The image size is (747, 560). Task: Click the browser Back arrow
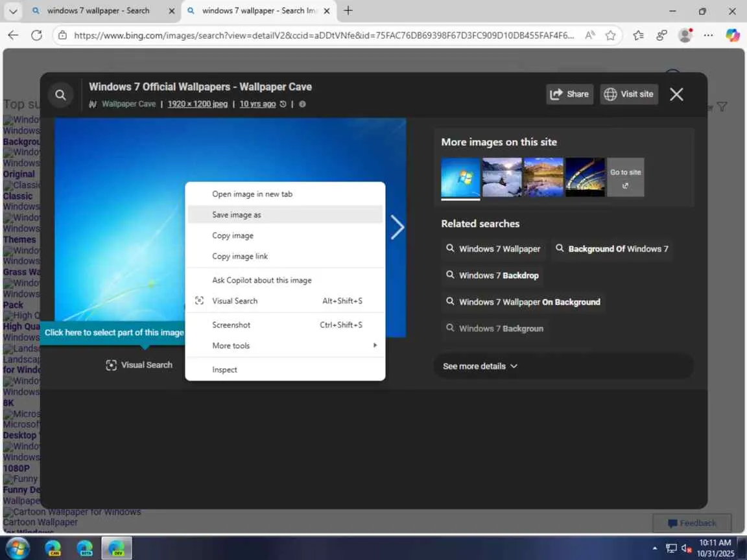[x=14, y=35]
